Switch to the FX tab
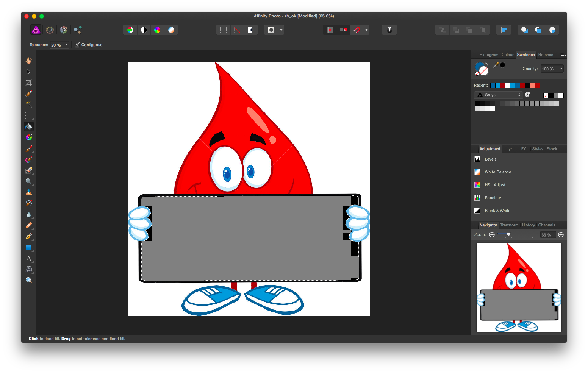This screenshot has width=588, height=373. click(x=523, y=149)
